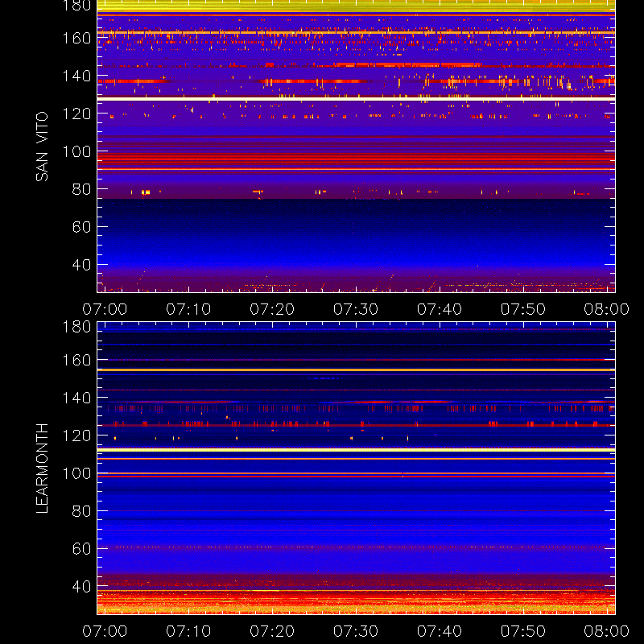Screen dimensions: 644x644
Task: Click the 07:20 time label of San Vito plot
Action: [x=272, y=309]
